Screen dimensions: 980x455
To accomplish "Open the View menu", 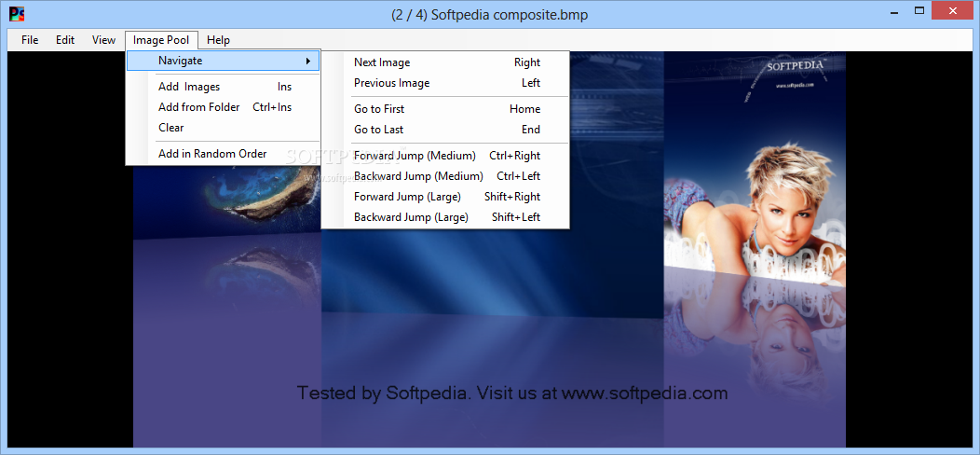I will [103, 40].
